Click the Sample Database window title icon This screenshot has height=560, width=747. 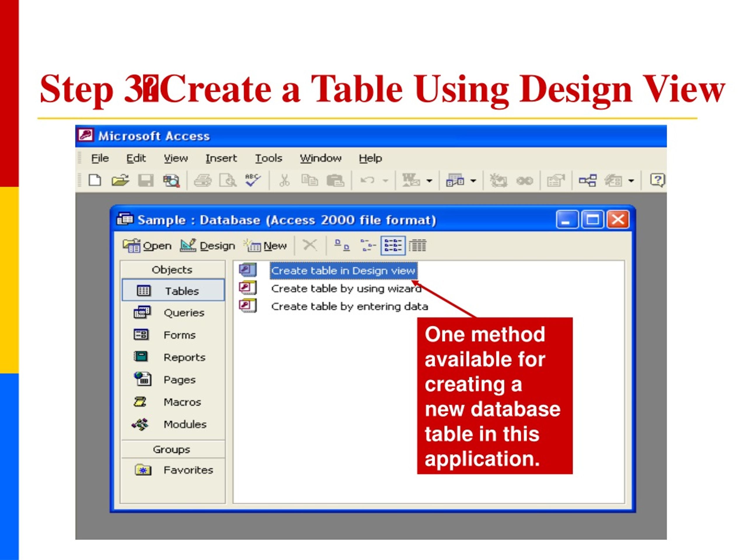click(x=125, y=219)
